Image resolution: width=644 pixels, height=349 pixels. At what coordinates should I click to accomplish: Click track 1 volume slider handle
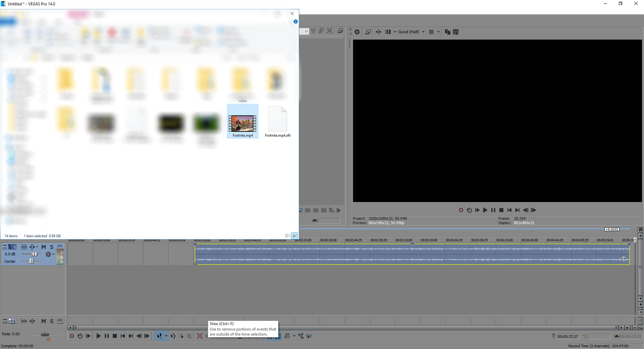[x=34, y=254]
